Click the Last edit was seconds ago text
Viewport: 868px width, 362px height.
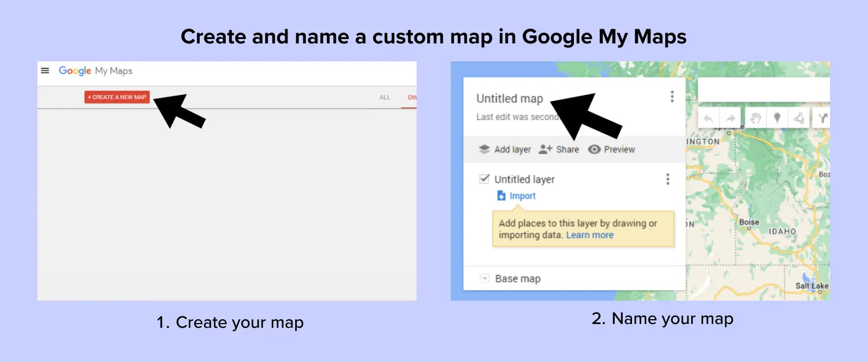point(517,117)
